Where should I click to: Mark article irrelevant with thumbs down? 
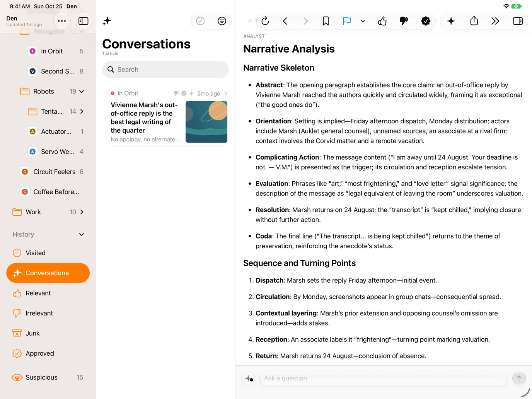coord(404,21)
